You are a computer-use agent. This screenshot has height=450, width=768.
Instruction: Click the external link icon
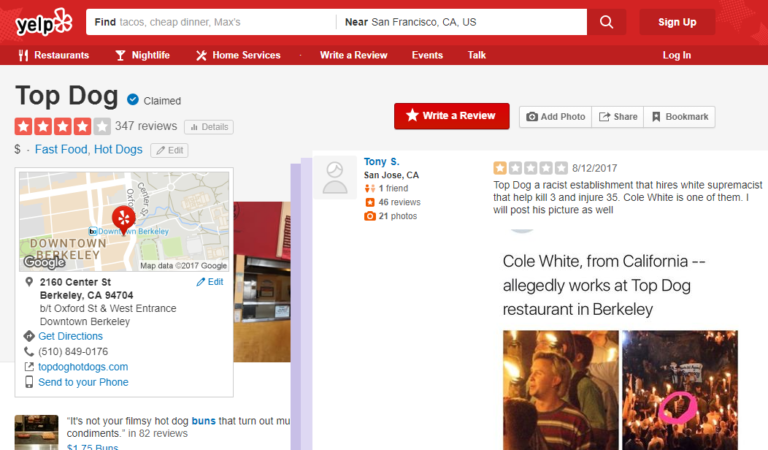point(29,367)
